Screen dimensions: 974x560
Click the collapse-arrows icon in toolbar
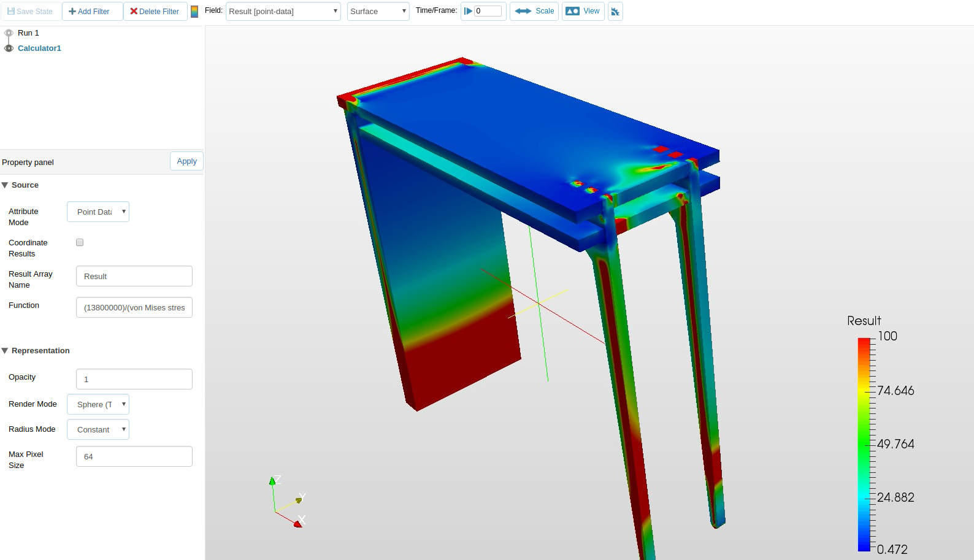coord(615,12)
